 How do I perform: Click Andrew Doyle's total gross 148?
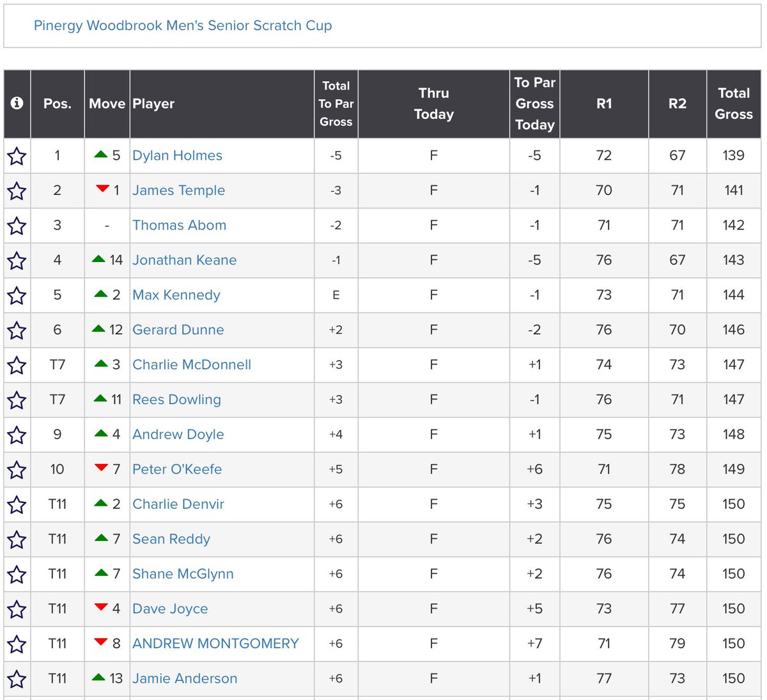click(734, 434)
